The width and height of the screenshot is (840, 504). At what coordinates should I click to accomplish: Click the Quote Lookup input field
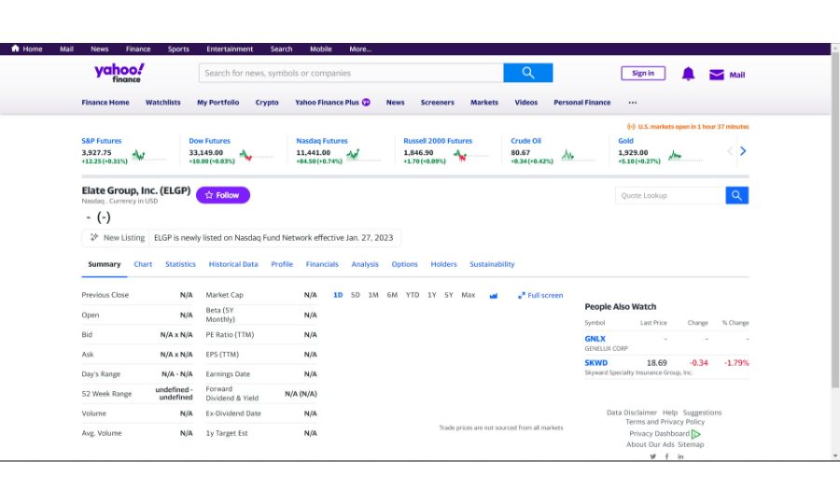coord(670,195)
